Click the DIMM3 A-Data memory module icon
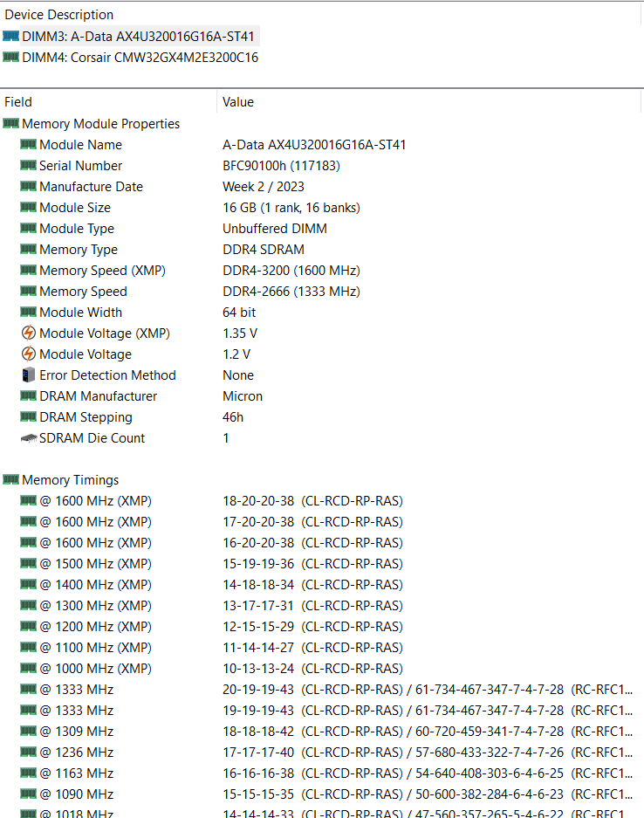This screenshot has height=818, width=644. [x=11, y=36]
